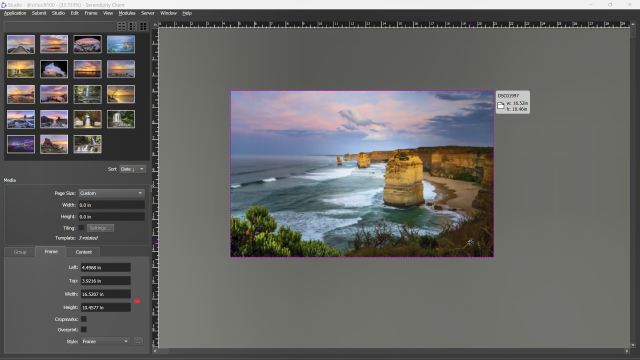
Task: Open the Studio menu
Action: pos(58,13)
